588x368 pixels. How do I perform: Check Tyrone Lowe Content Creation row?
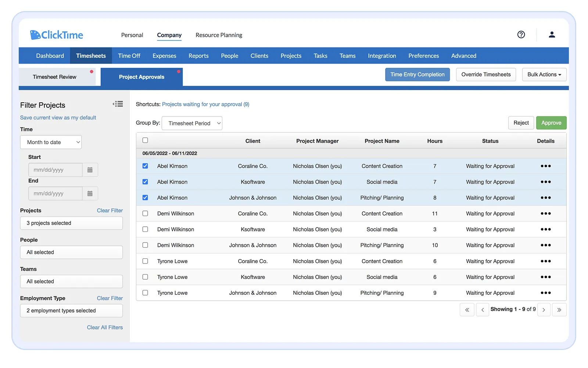click(x=145, y=261)
